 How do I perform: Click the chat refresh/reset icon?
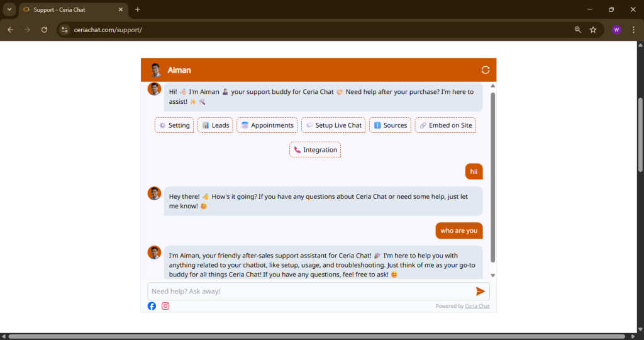485,70
